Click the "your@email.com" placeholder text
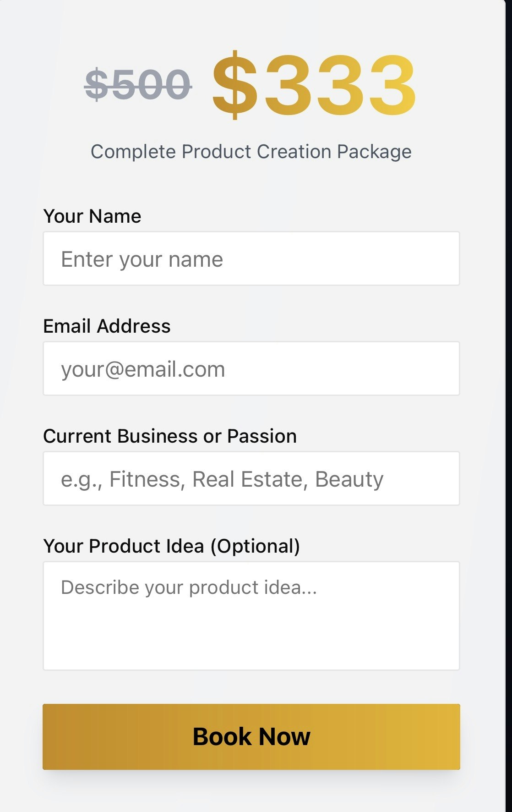The height and width of the screenshot is (812, 512). tap(143, 369)
